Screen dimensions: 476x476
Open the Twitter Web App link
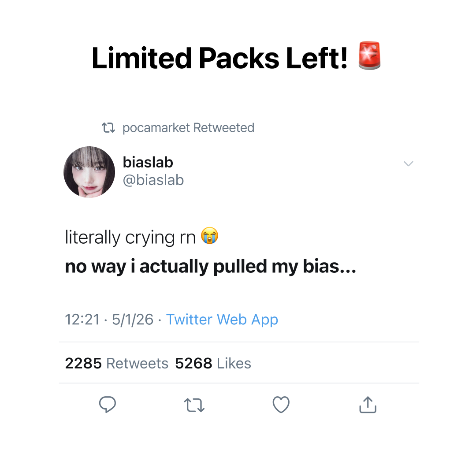click(x=222, y=320)
